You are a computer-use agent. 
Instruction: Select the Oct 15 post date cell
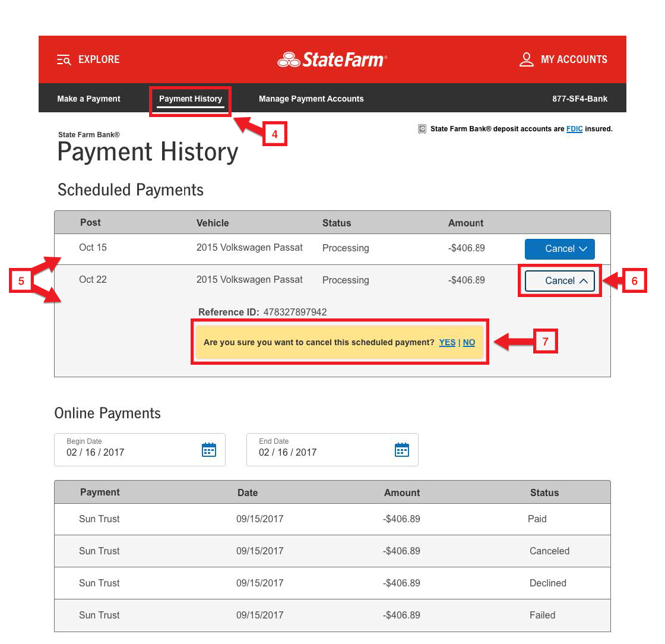(93, 248)
